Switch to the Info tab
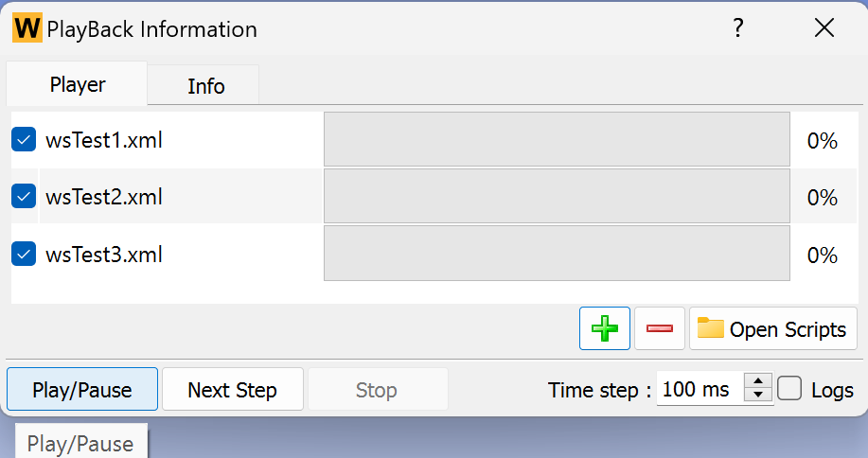This screenshot has width=868, height=458. [x=205, y=86]
